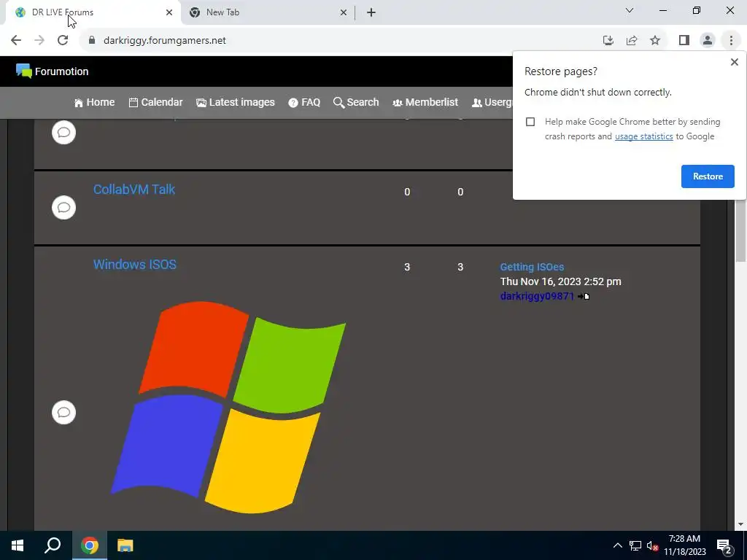Go to forum Home
Viewport: 747px width, 560px height.
94,102
